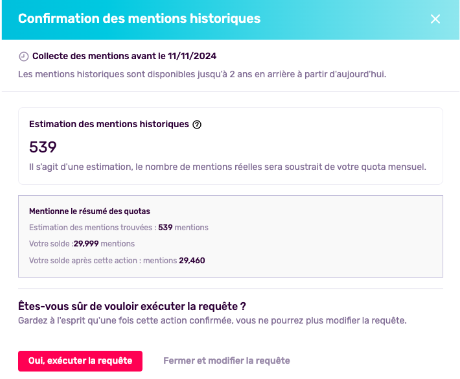
Task: Select the Collecte des mentions avant le 11/11/2024 heading
Action: point(124,56)
